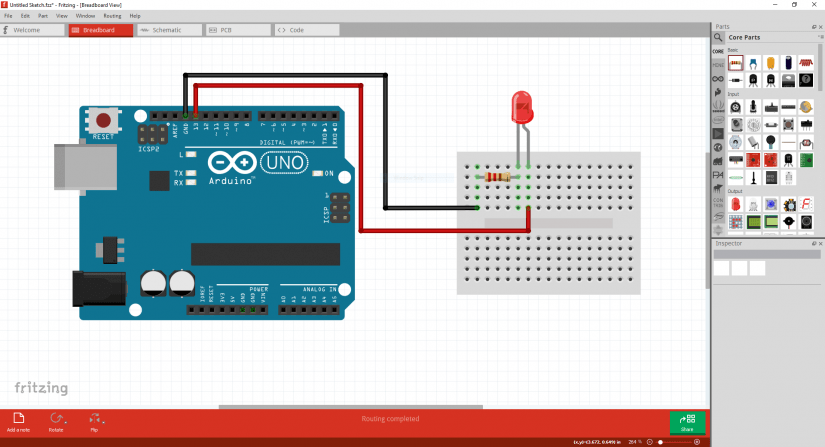This screenshot has width=825, height=447.
Task: Select the red LED on the breadboard
Action: tap(522, 108)
